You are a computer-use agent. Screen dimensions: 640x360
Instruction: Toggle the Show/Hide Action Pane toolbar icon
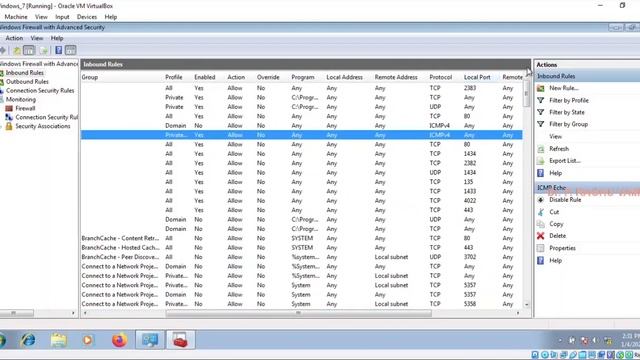pyautogui.click(x=71, y=51)
